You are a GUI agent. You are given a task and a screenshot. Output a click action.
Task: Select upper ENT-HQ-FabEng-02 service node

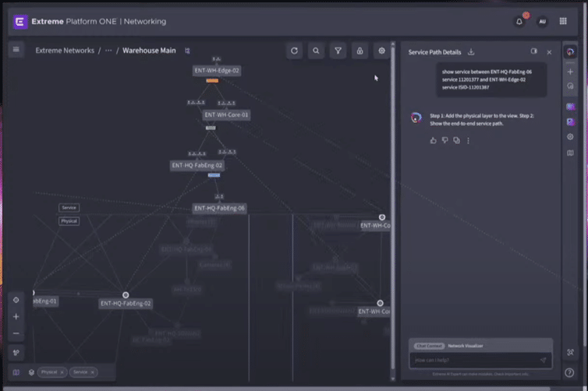click(x=197, y=165)
